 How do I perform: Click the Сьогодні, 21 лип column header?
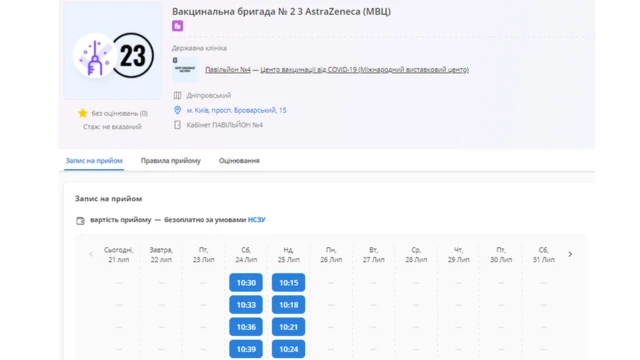[x=119, y=255]
